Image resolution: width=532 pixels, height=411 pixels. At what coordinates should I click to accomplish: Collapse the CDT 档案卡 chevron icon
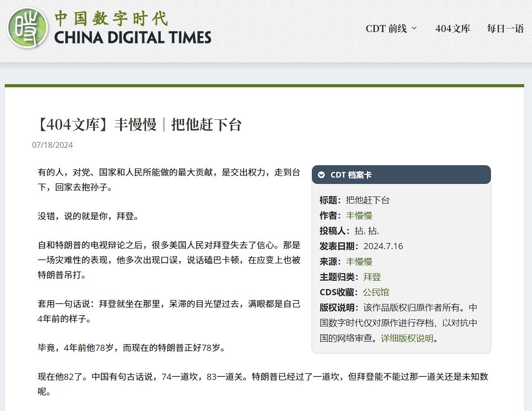[321, 175]
